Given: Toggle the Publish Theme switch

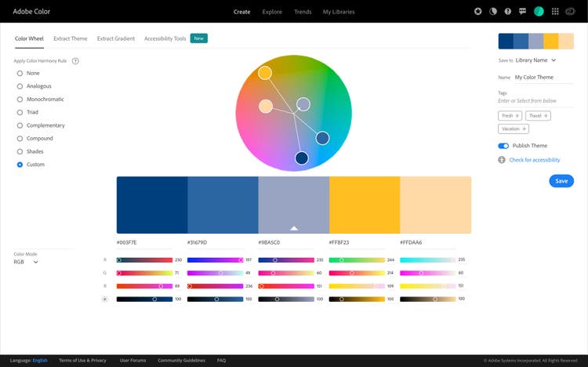Looking at the screenshot, I should coord(503,146).
